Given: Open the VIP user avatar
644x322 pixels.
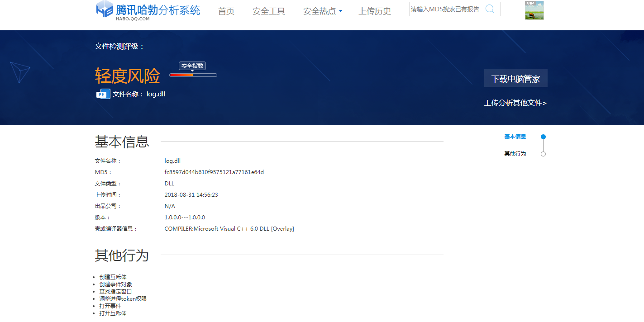Looking at the screenshot, I should [x=534, y=10].
